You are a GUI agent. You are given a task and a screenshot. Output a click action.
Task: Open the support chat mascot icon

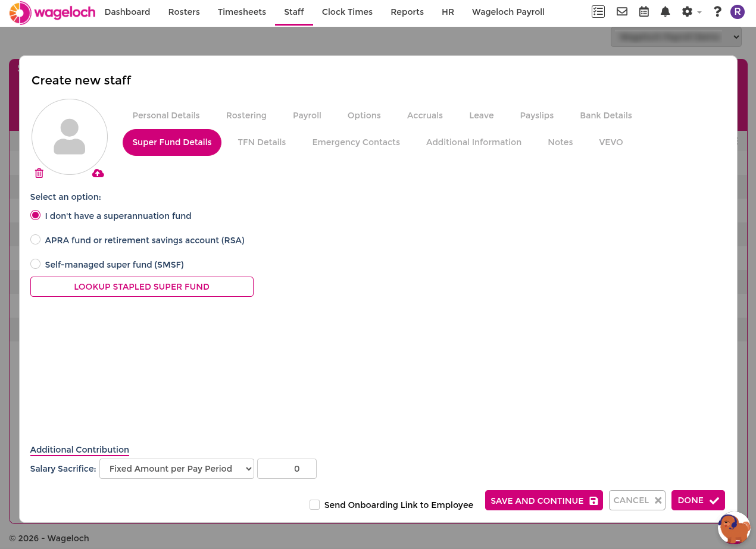[x=735, y=528]
